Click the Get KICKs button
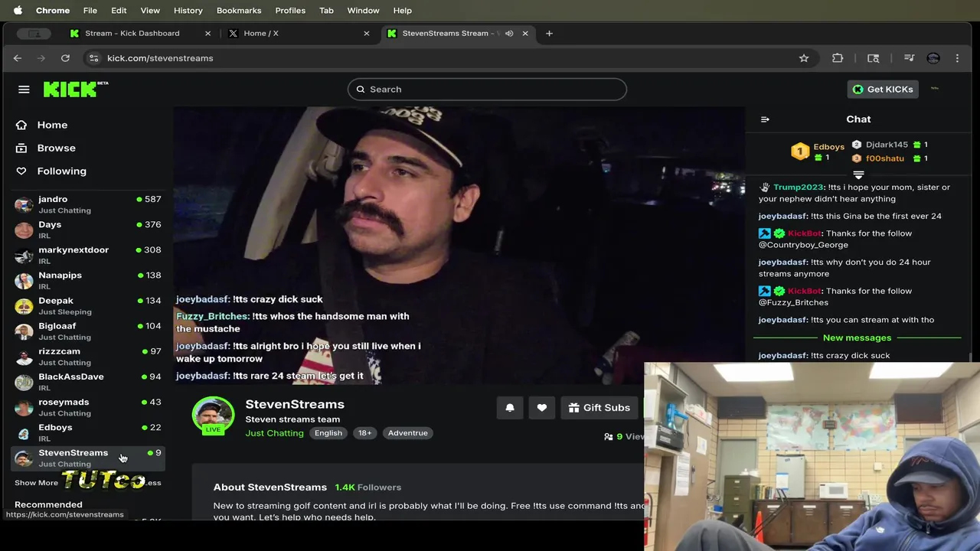Image resolution: width=980 pixels, height=551 pixels. [883, 89]
